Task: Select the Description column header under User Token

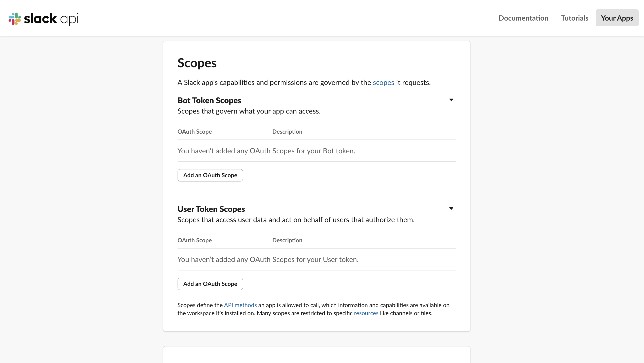Action: pos(287,240)
